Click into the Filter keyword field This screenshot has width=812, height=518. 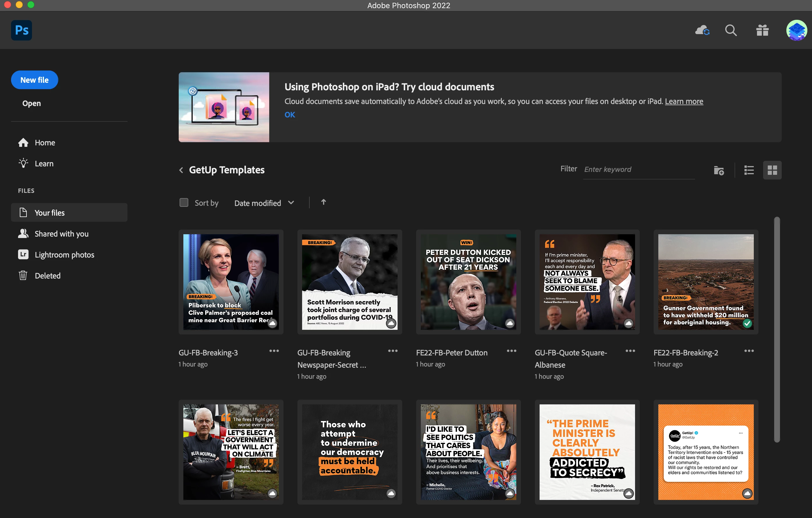(638, 169)
